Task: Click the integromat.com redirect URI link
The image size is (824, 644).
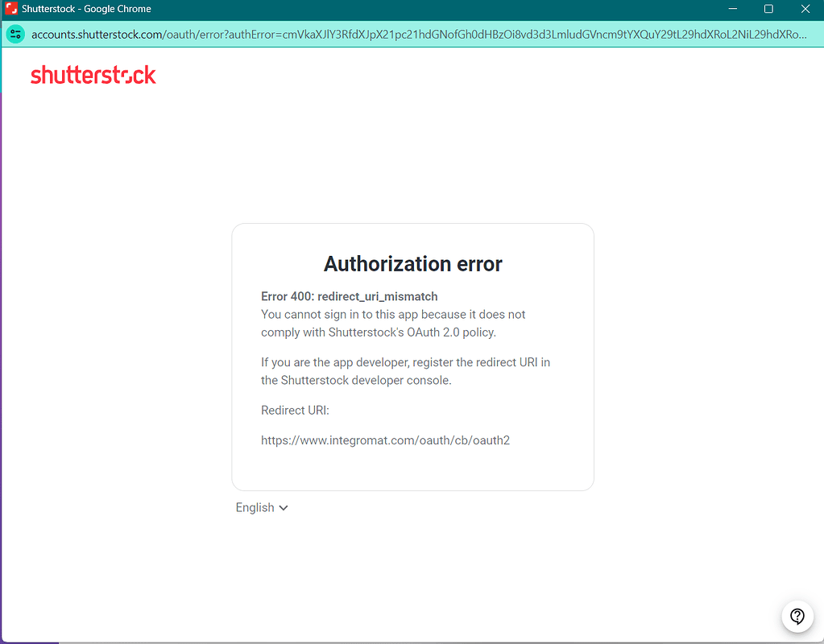Action: coord(385,440)
